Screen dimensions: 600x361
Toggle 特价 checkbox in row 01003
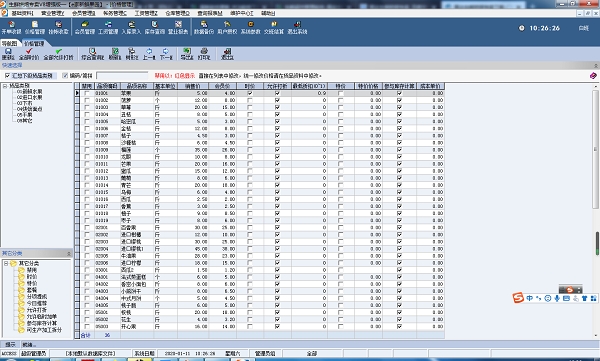pos(341,107)
